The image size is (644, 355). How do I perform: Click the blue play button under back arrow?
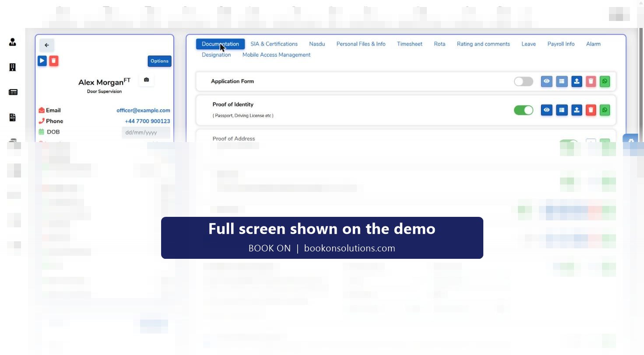(42, 61)
